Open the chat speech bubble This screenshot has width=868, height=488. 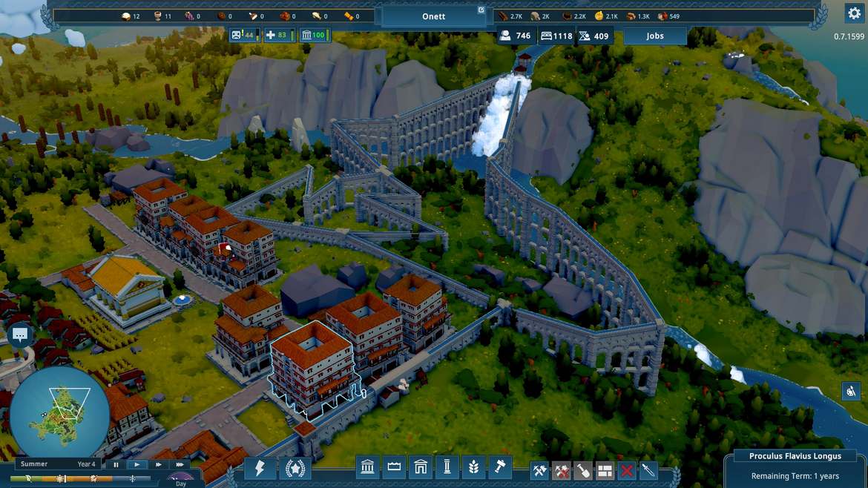pyautogui.click(x=20, y=335)
